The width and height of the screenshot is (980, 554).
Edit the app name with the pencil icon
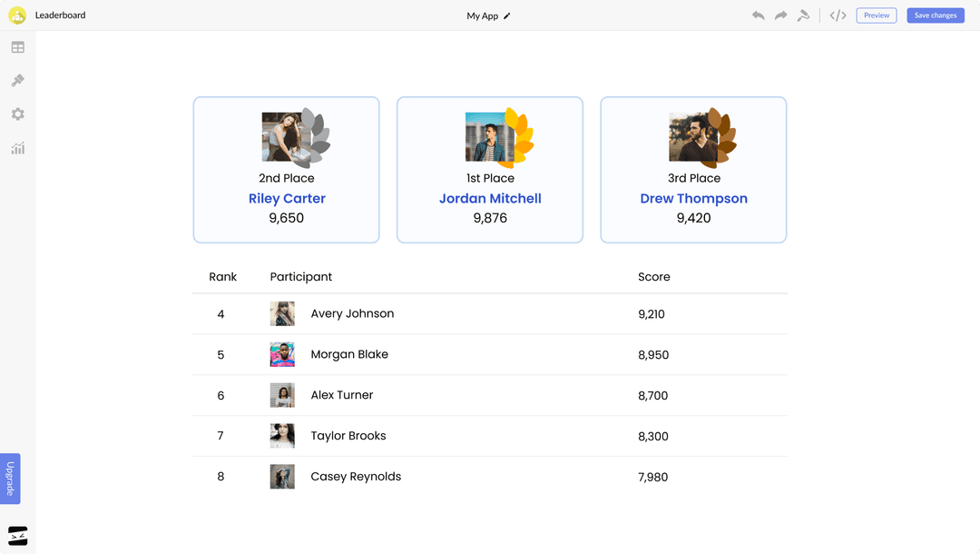click(508, 15)
